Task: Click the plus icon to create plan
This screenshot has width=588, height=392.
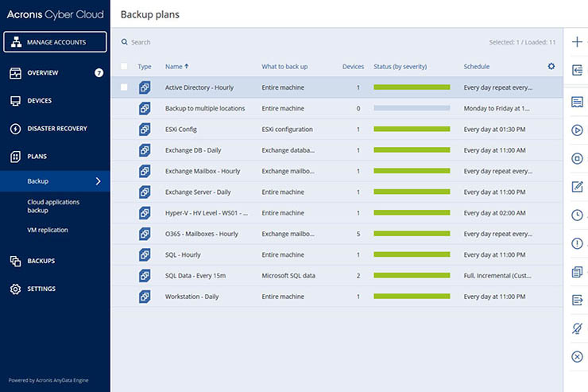Action: click(x=577, y=42)
